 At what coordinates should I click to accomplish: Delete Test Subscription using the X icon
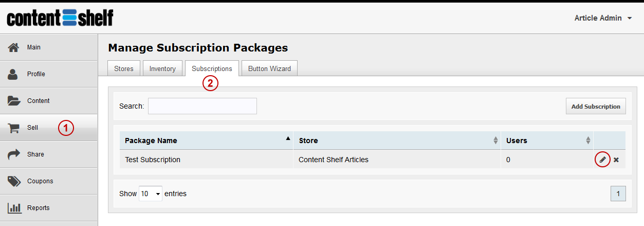(x=616, y=160)
